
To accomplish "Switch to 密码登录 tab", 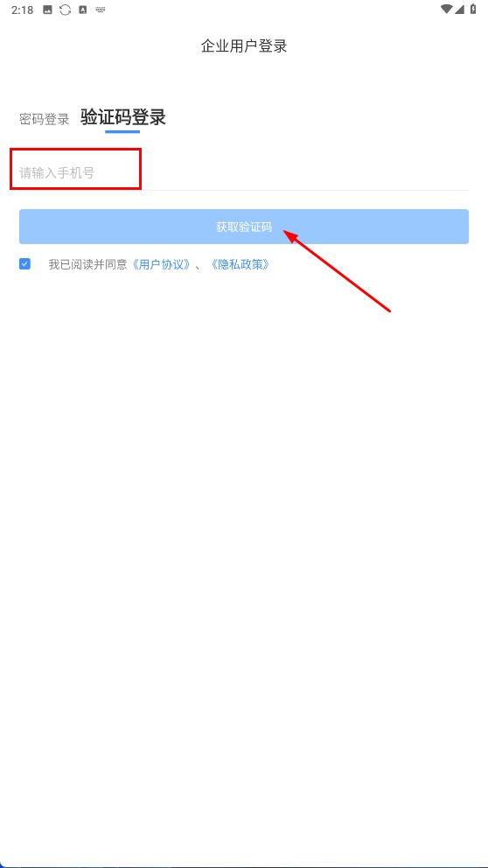I will [45, 119].
